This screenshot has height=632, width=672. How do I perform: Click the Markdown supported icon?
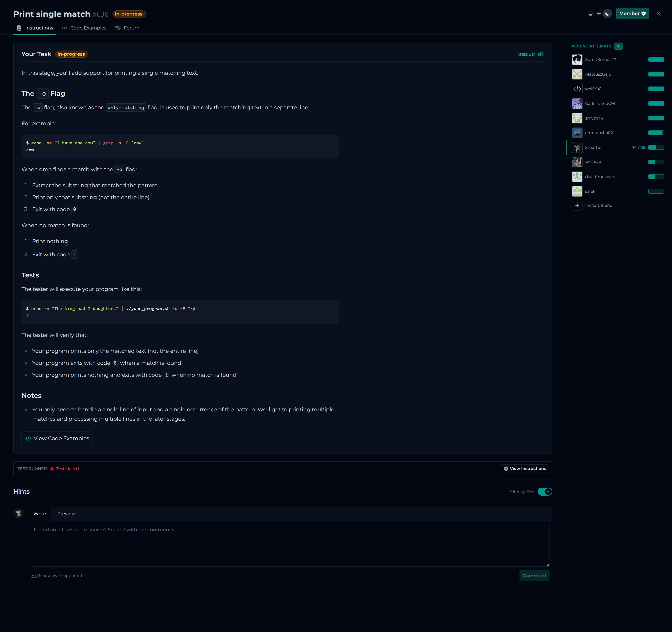34,576
